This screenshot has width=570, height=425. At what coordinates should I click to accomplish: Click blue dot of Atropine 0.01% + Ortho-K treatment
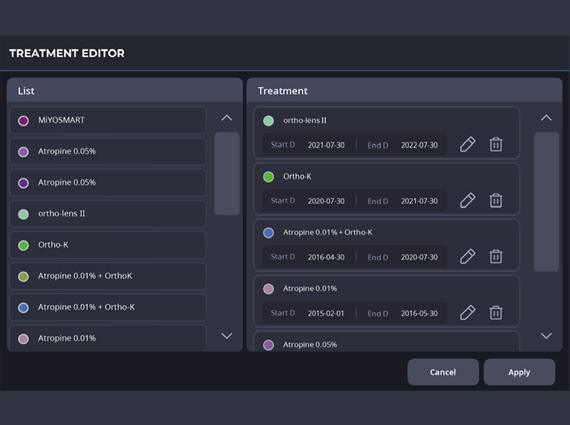pos(268,233)
